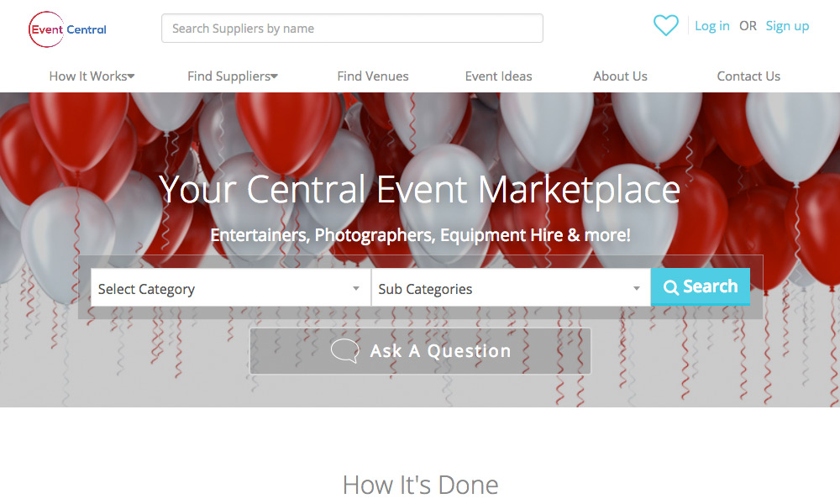Click the speech bubble icon
Screen dimensions: 840x504
(344, 350)
